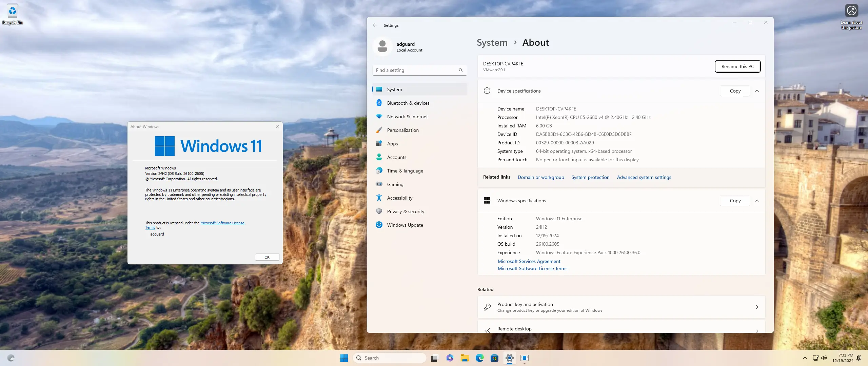
Task: Go to Windows Update section
Action: click(405, 225)
